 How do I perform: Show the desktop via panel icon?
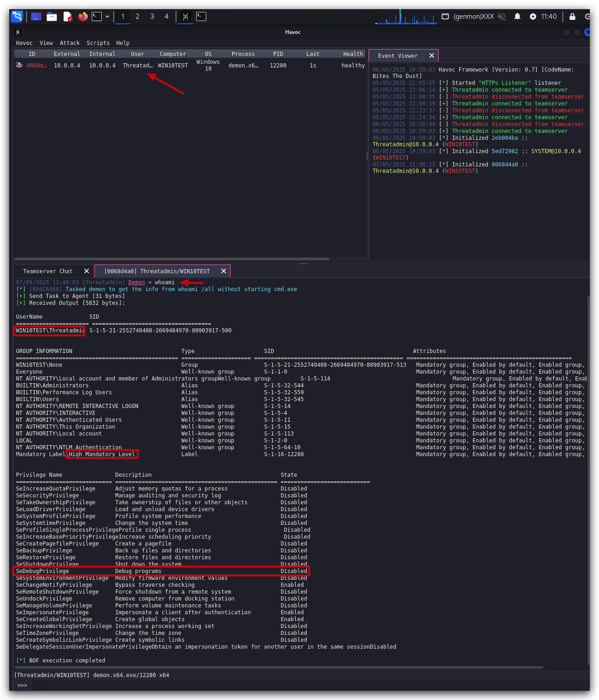(x=36, y=17)
